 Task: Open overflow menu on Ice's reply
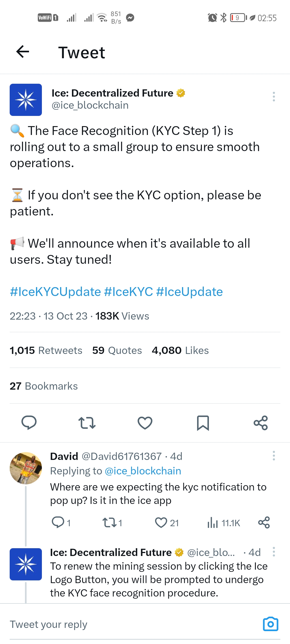click(x=274, y=552)
